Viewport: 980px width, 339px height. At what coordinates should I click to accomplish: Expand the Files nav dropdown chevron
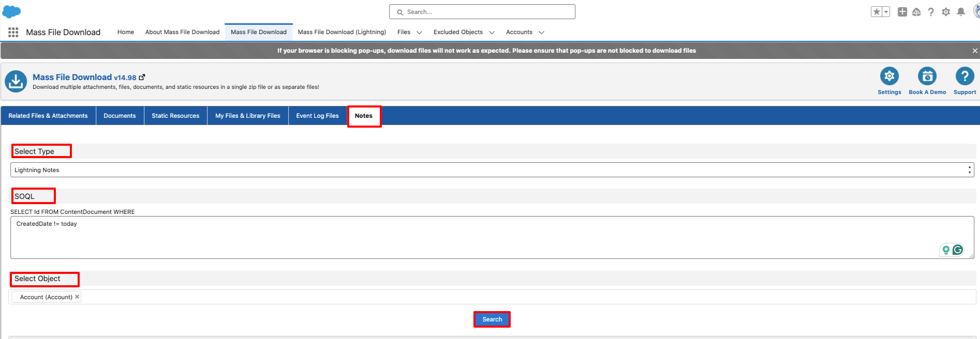click(x=420, y=33)
